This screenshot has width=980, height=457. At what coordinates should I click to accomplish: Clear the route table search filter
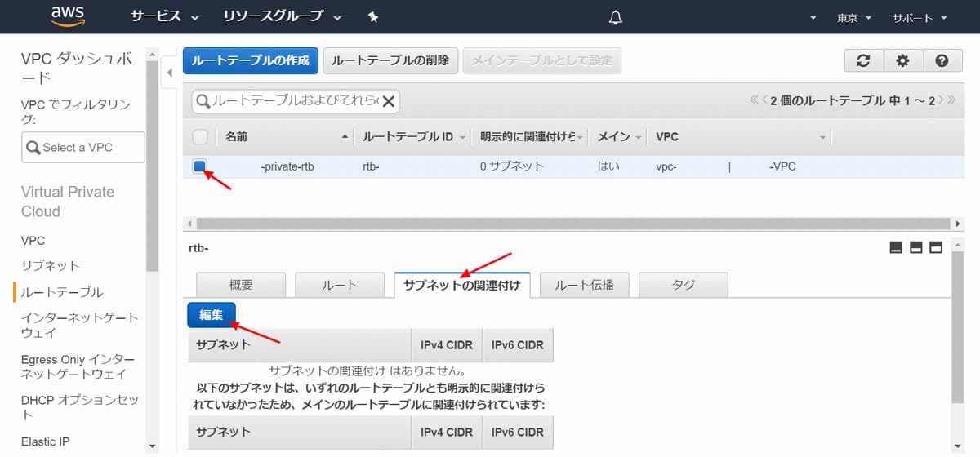coord(389,101)
